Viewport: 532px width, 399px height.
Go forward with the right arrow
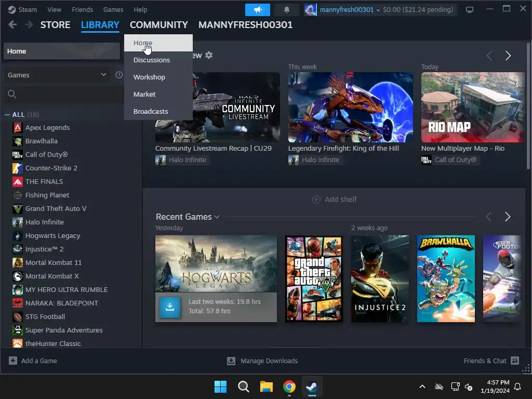point(29,24)
